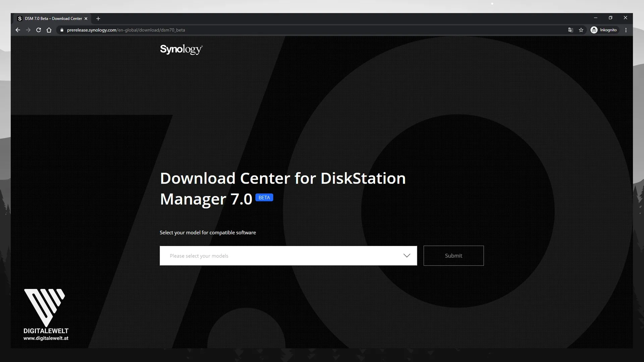
Task: Bookmark this page with the star icon
Action: tap(581, 30)
